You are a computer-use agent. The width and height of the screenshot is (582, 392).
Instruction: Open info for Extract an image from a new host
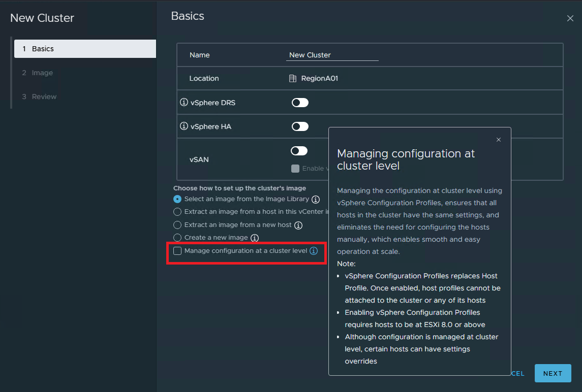point(298,225)
